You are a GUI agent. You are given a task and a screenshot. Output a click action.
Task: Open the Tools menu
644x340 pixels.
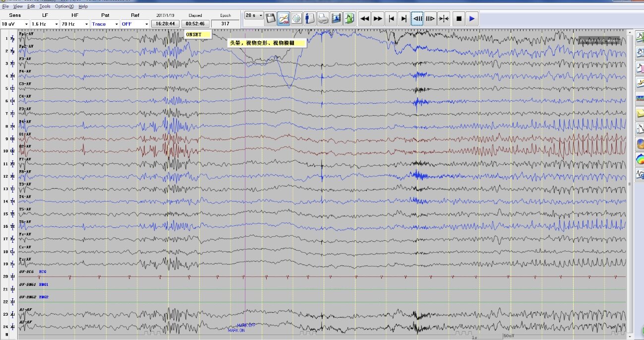coord(45,6)
